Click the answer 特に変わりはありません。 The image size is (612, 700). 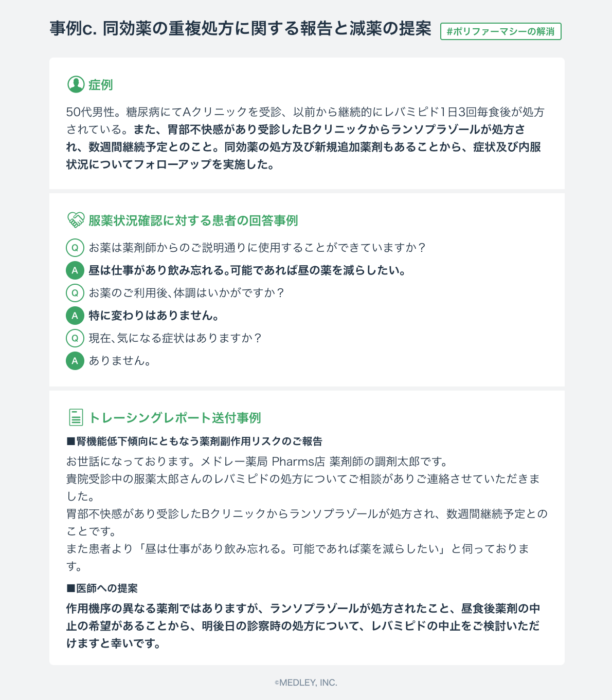point(154,316)
